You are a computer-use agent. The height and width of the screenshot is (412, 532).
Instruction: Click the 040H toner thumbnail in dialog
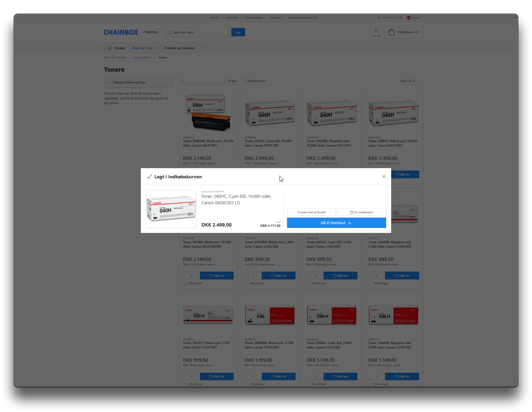[171, 209]
